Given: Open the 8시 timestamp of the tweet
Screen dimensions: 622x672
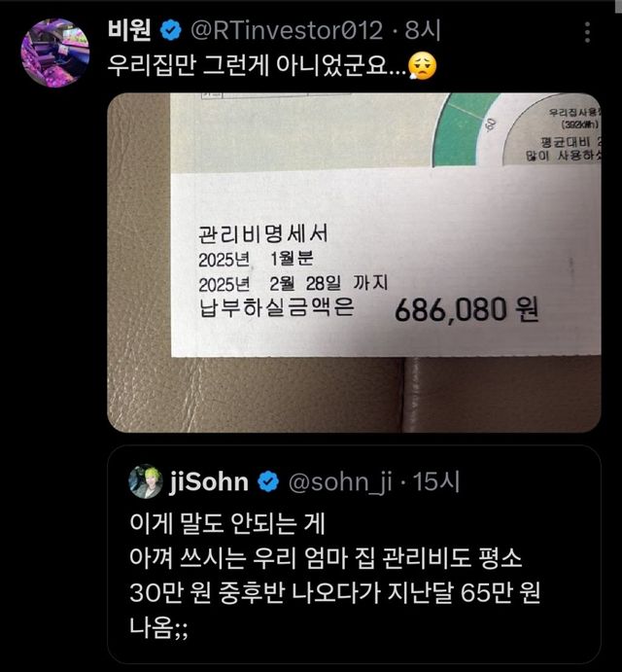Looking at the screenshot, I should (423, 30).
